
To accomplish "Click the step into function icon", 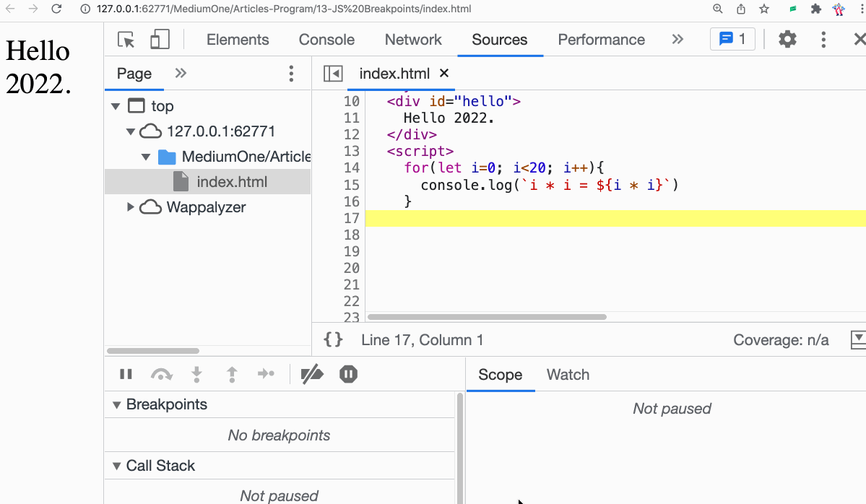I will coord(196,374).
